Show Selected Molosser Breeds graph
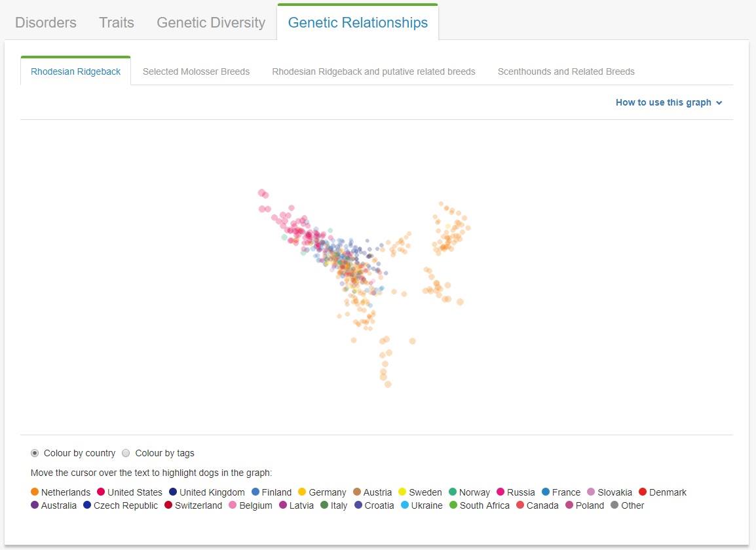756x550 pixels. point(196,71)
